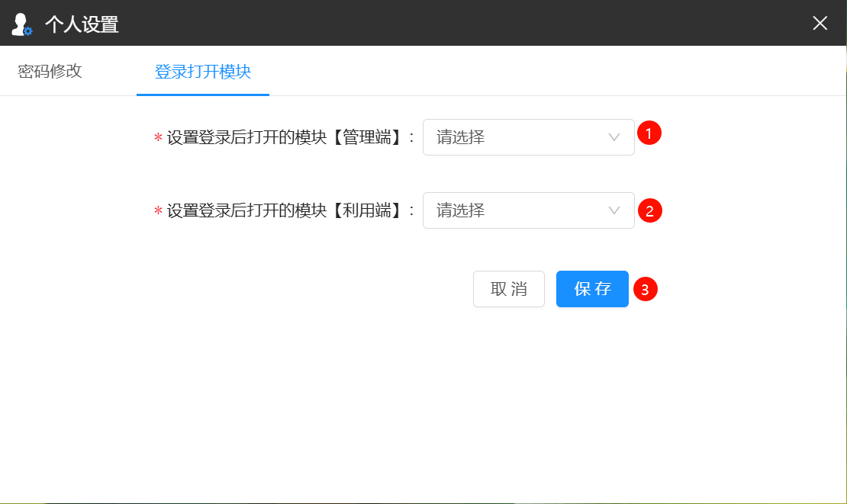Click the chevron arrow in 利用端 dropdown

pos(614,210)
